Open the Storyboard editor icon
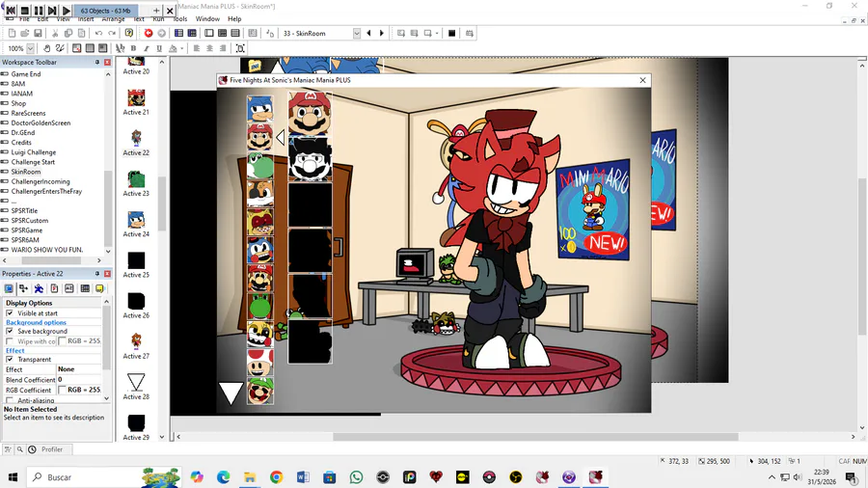Viewport: 868px width, 488px height. click(178, 33)
